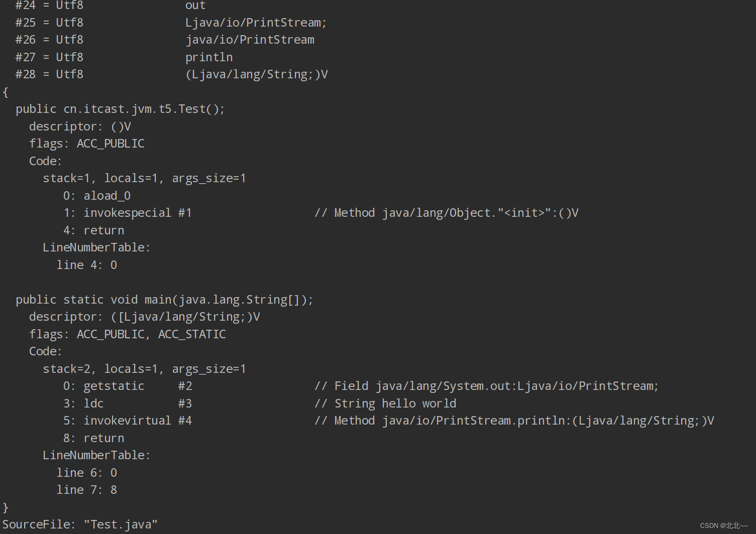Click the opening curly brace
756x534 pixels.
coord(6,92)
